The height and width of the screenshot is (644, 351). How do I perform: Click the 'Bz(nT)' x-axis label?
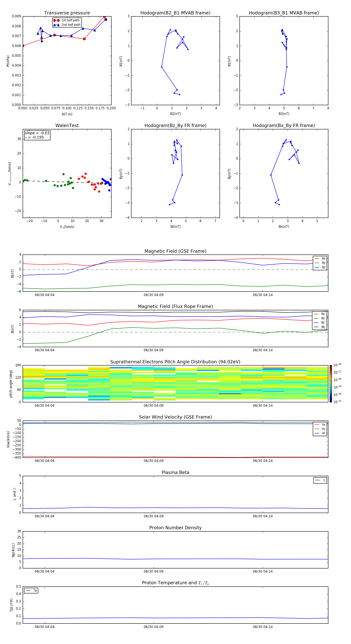click(x=175, y=227)
